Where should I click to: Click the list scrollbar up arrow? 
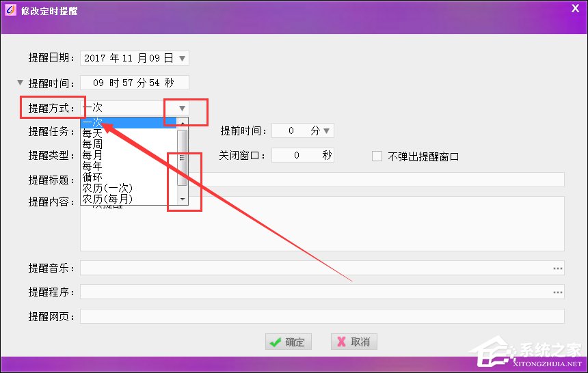[183, 124]
